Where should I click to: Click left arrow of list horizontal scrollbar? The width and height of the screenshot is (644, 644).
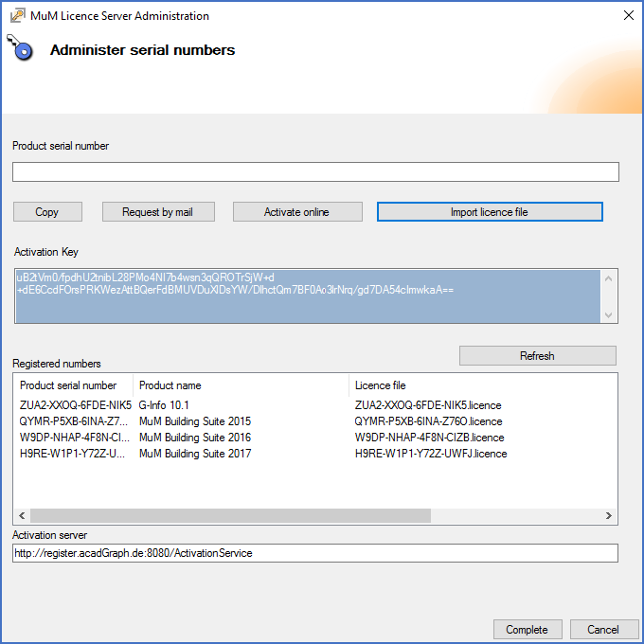click(22, 516)
